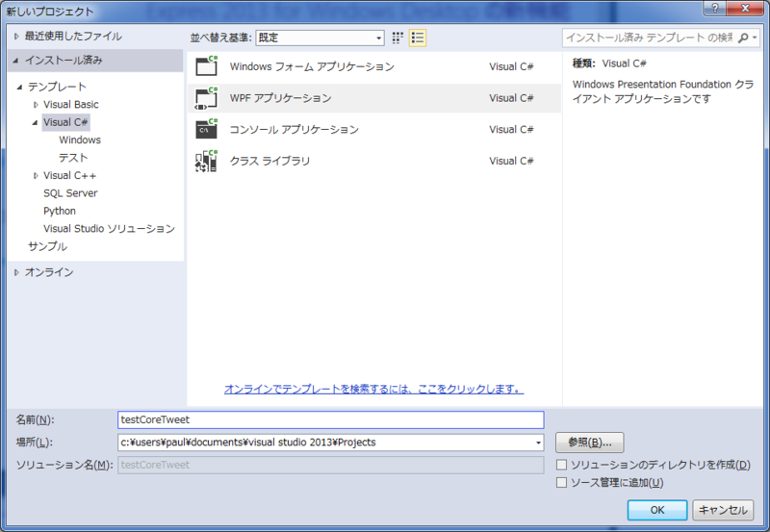Click the search magnifier icon
Viewport: 770px width, 532px height.
point(743,38)
